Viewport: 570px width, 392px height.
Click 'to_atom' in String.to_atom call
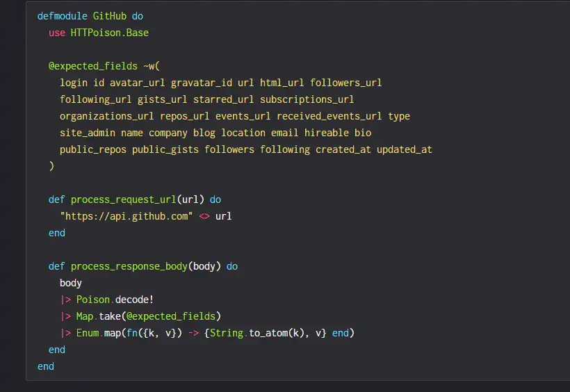tap(268, 333)
